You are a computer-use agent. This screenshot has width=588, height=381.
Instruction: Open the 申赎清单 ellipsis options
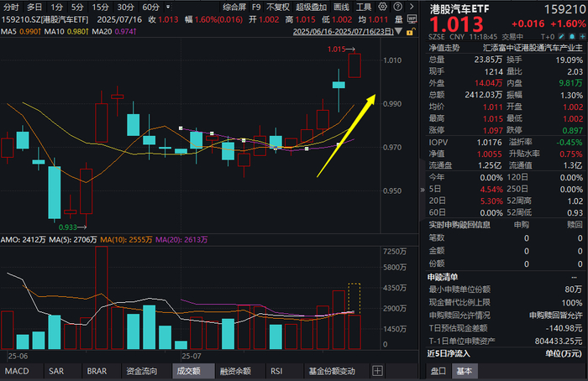click(574, 277)
